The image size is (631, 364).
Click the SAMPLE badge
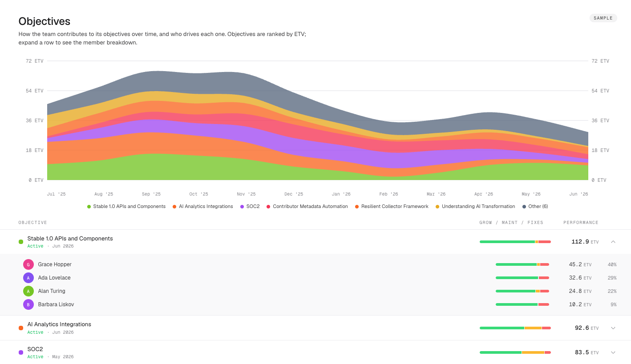pyautogui.click(x=603, y=18)
